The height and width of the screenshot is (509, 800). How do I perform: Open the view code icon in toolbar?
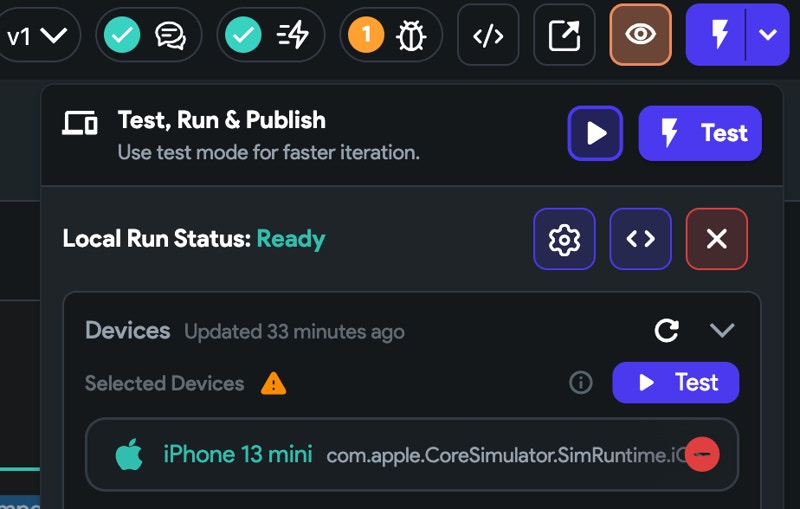(488, 35)
